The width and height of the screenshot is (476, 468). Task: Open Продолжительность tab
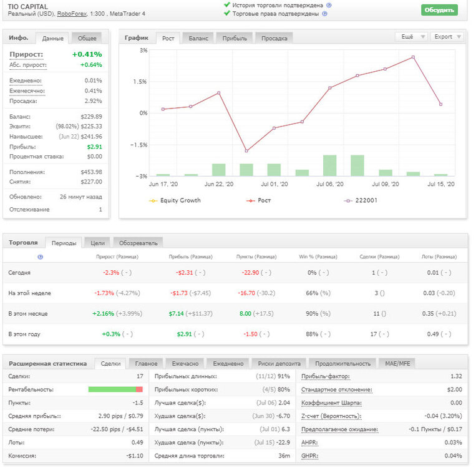(x=342, y=364)
